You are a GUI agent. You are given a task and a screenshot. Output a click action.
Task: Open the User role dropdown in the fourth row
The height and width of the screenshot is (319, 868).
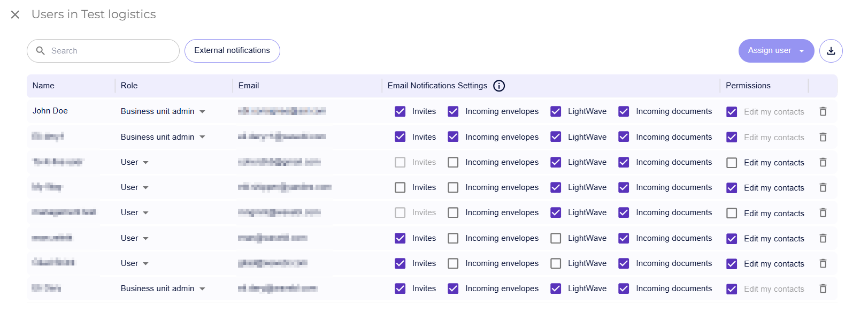[x=135, y=187]
